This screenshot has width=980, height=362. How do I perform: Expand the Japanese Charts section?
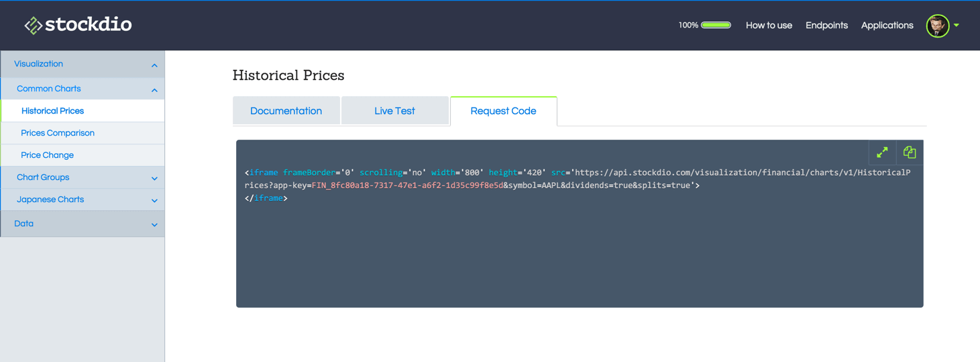click(83, 199)
